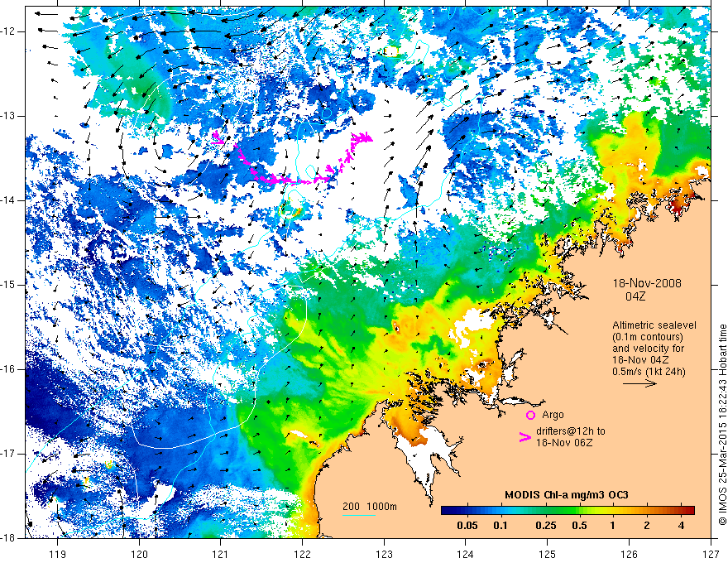The width and height of the screenshot is (728, 563).
Task: Click the colorbar tick label 2
Action: point(647,526)
